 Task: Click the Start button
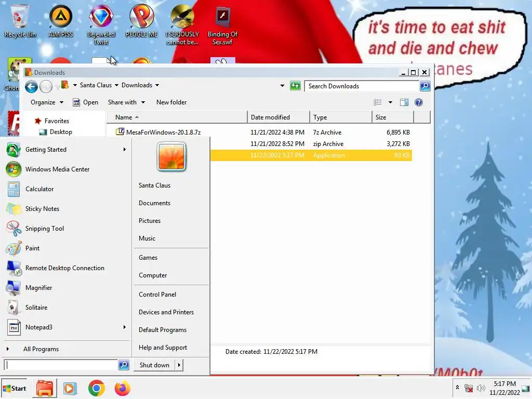click(x=14, y=389)
